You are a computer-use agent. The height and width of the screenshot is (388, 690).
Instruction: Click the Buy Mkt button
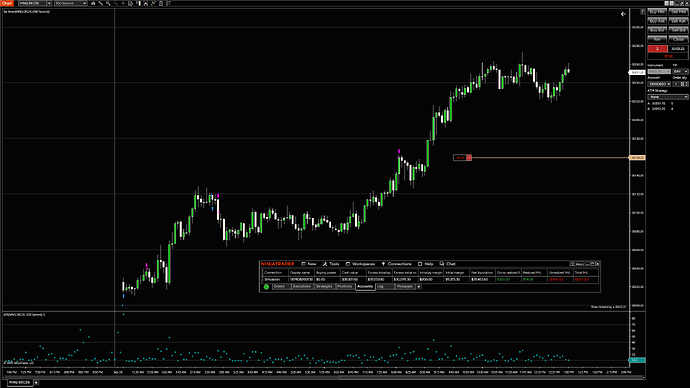click(657, 12)
